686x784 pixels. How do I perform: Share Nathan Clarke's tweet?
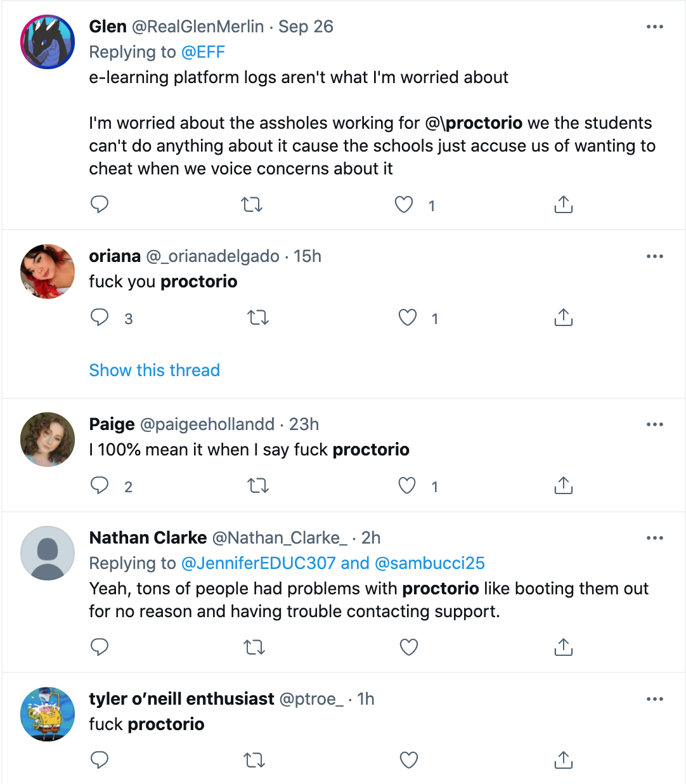tap(563, 647)
